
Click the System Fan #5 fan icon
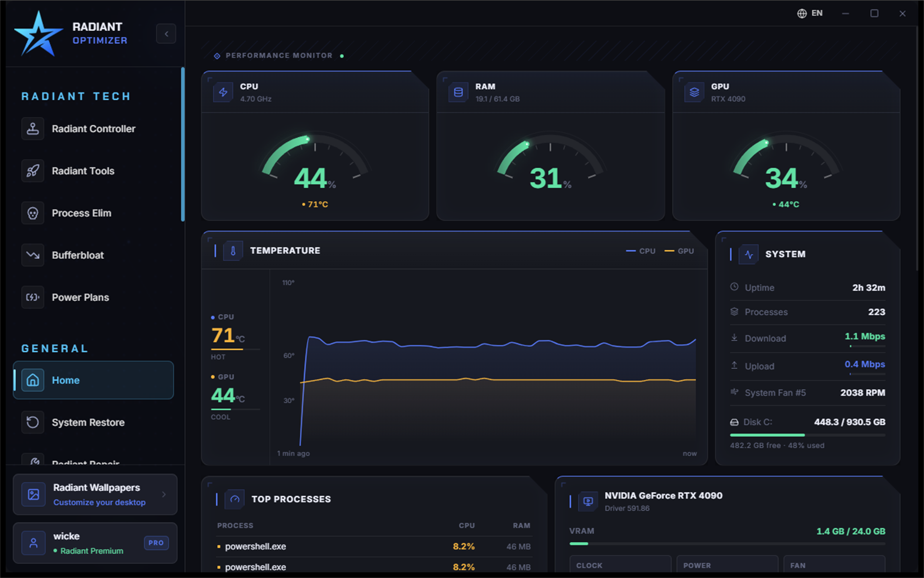[x=734, y=392]
